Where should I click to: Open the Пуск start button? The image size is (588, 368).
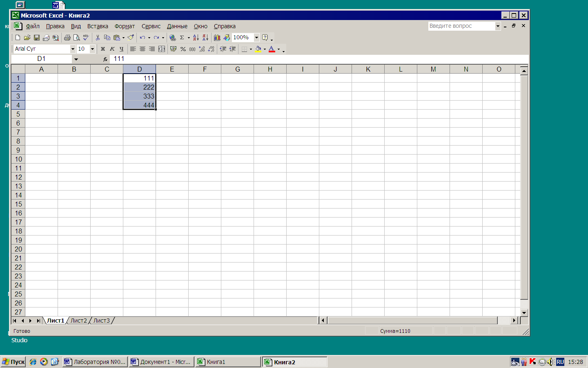tap(13, 362)
